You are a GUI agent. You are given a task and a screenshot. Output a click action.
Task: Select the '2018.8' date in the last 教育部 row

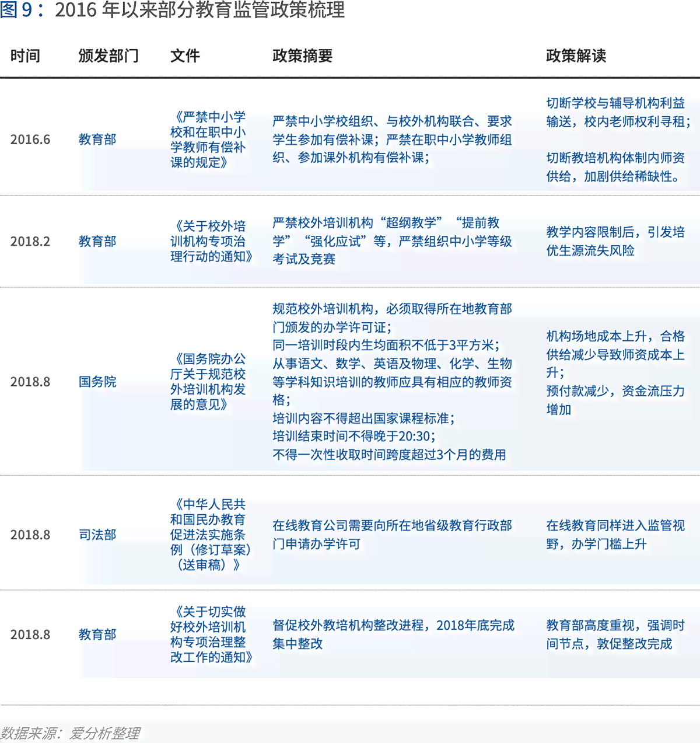tap(30, 634)
